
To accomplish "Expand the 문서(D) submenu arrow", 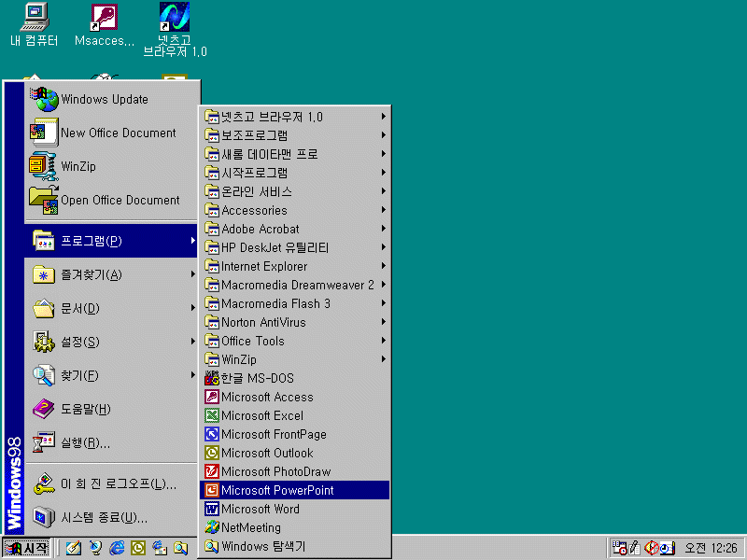I will point(192,308).
